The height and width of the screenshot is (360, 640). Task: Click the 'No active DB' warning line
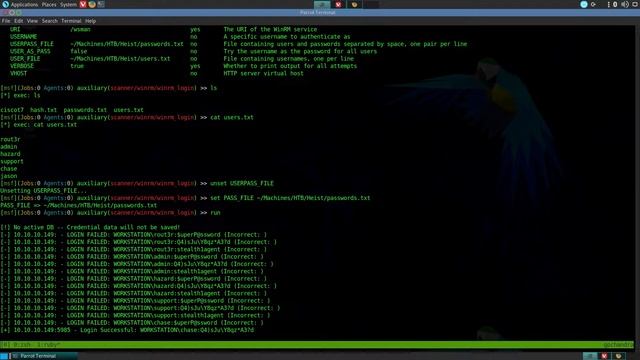coord(90,227)
